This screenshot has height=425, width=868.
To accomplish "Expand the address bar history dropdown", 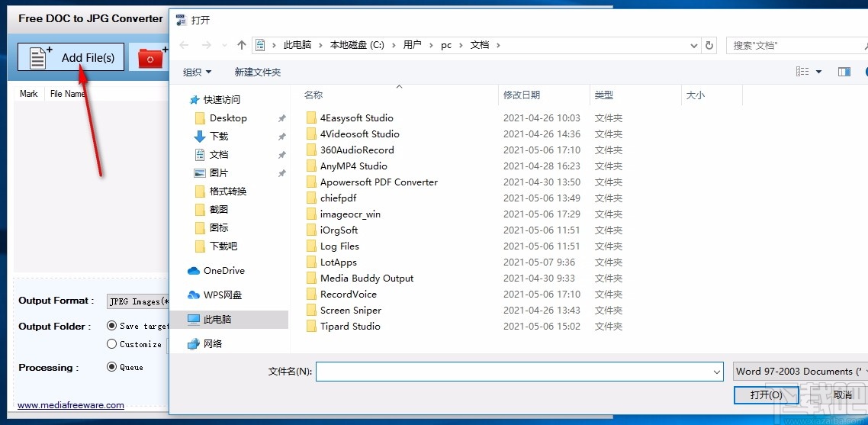I will tap(694, 46).
